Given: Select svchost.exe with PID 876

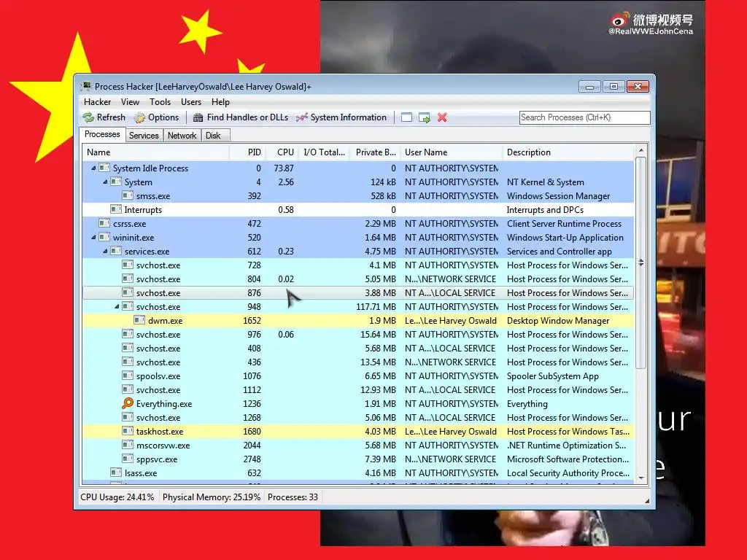Looking at the screenshot, I should pos(358,293).
